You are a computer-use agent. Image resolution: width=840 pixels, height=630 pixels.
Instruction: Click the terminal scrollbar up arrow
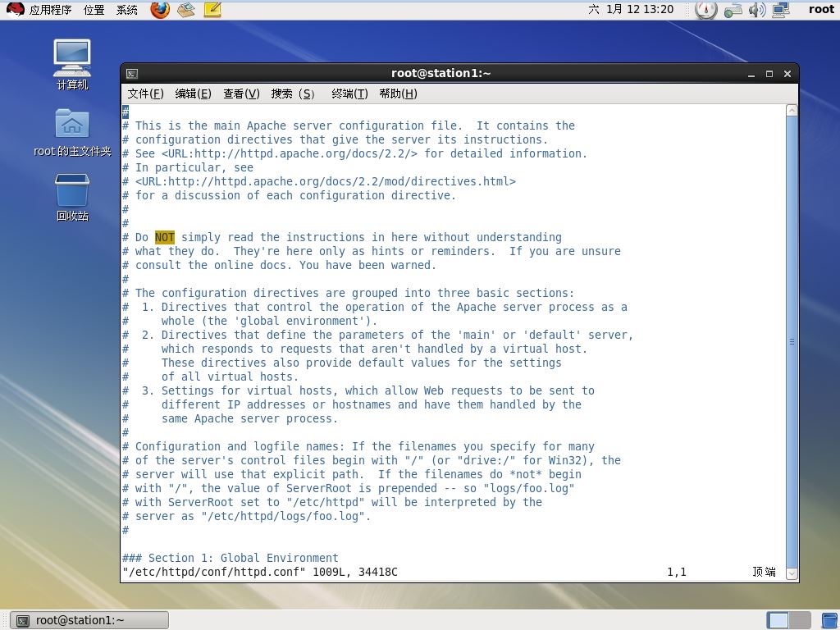tap(792, 111)
